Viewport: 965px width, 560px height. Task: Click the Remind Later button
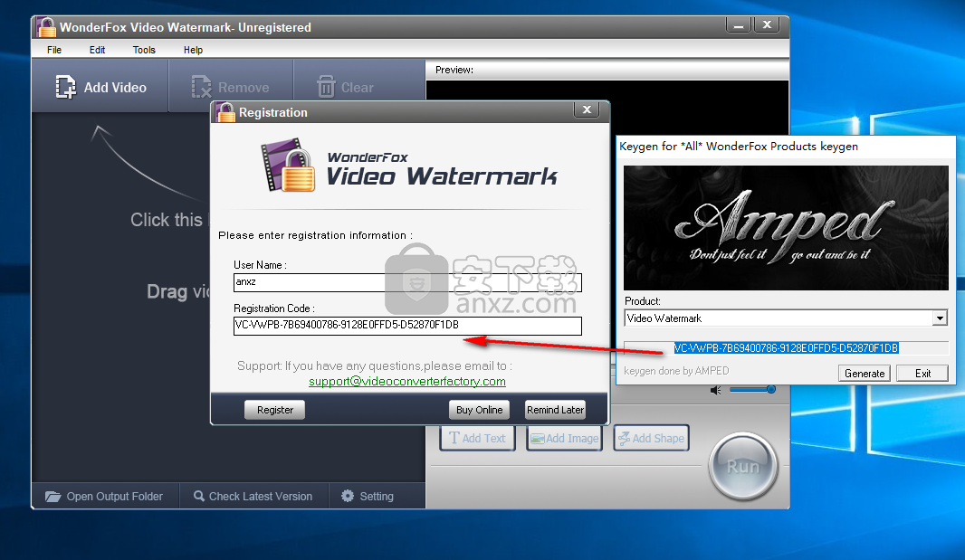pyautogui.click(x=555, y=410)
